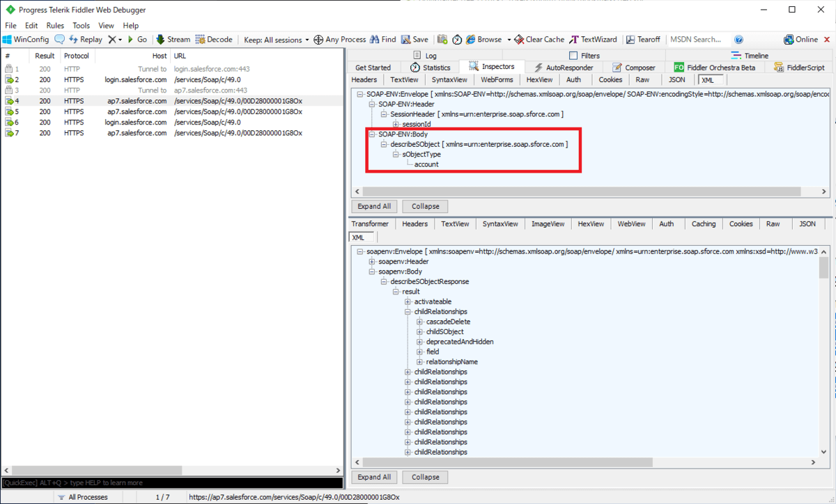Open the Composer tab
836x504 pixels.
click(635, 68)
